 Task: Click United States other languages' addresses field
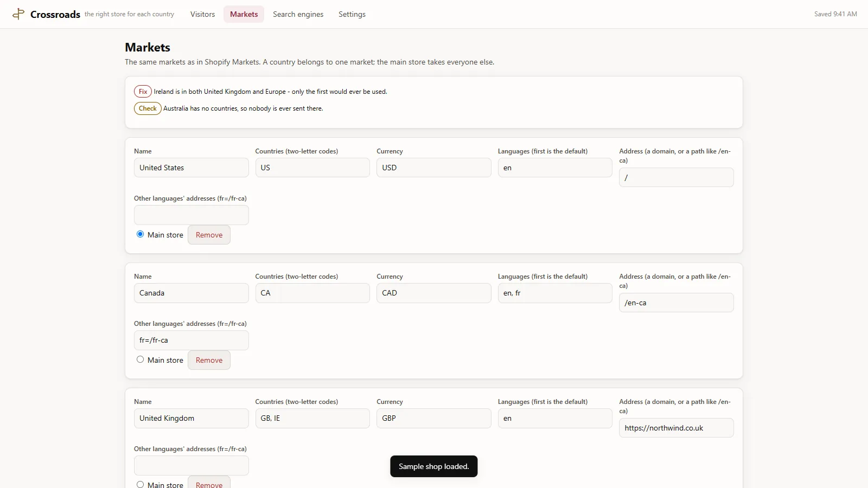(x=191, y=215)
